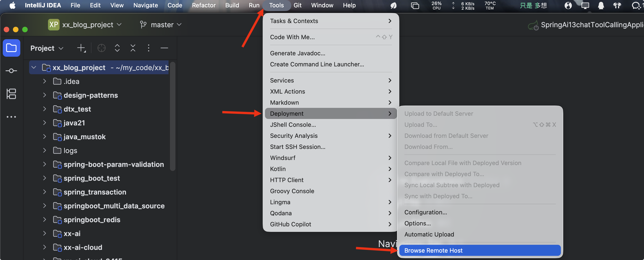Choose Generate Javadoc... menu item

[x=331, y=53]
